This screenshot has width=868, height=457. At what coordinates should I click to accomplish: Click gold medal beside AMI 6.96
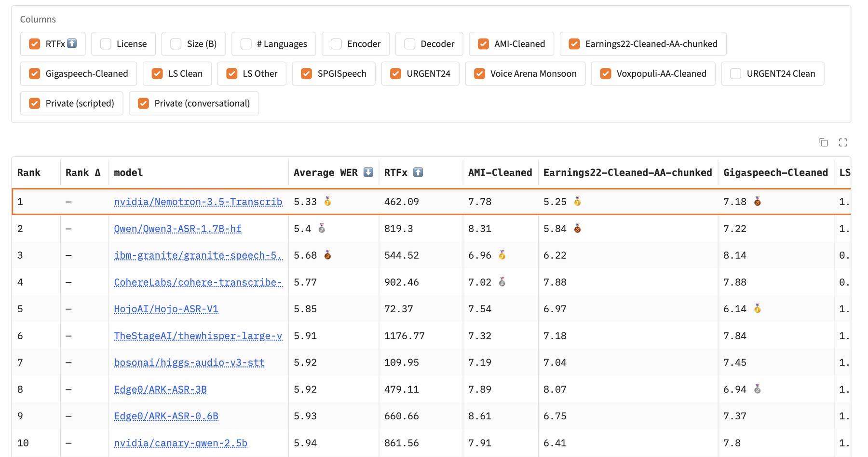tap(502, 255)
